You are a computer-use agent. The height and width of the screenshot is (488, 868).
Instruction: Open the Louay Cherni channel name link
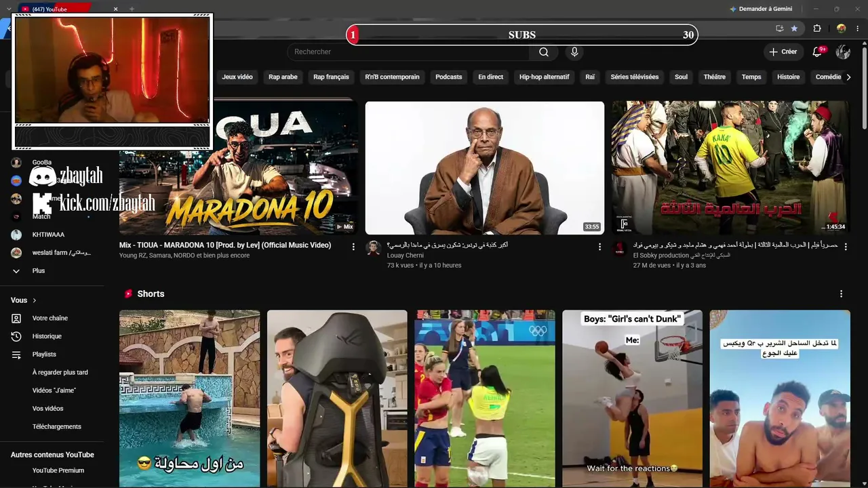[405, 256]
